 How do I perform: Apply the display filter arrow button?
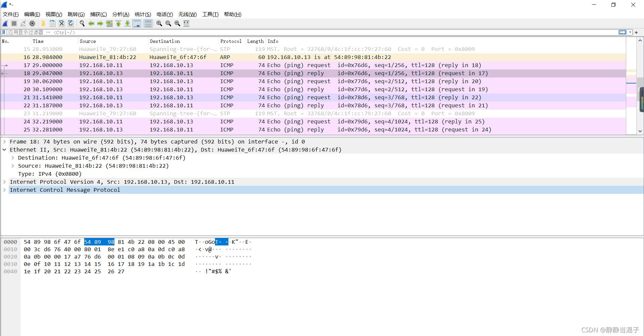point(623,32)
